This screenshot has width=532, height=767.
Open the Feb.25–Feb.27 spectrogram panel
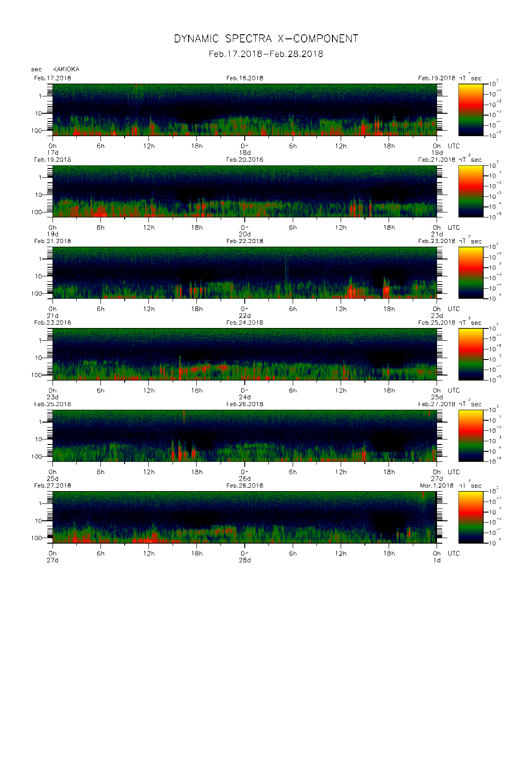tap(245, 436)
